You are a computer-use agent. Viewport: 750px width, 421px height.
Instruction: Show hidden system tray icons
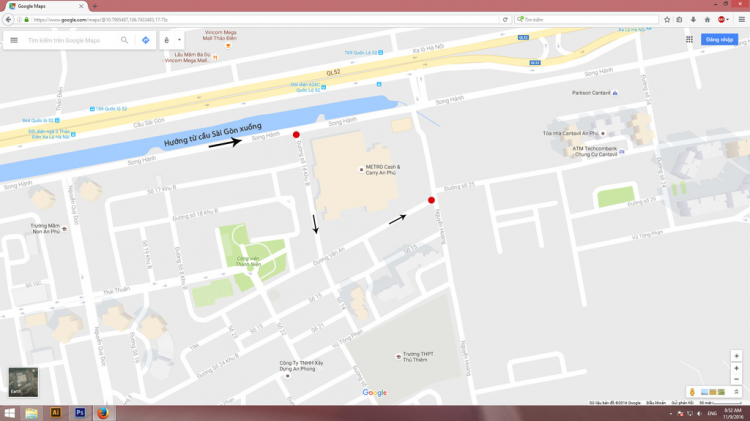click(671, 414)
